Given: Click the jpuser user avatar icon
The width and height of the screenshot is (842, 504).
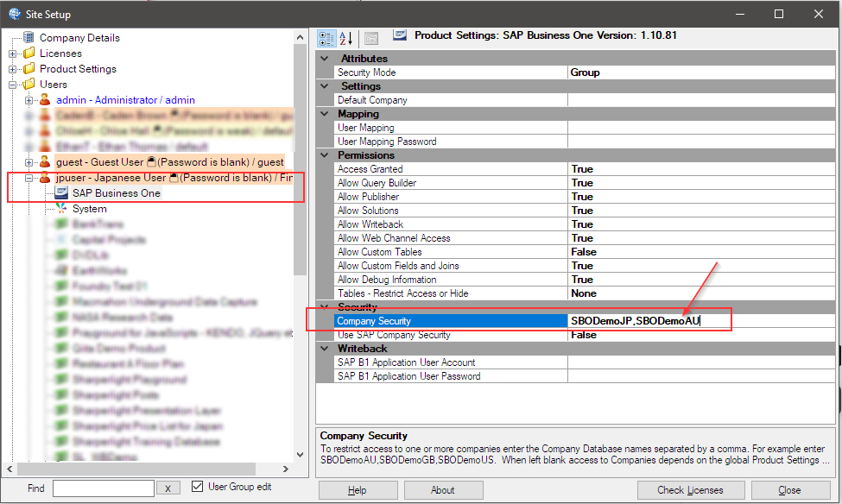Looking at the screenshot, I should tap(45, 178).
